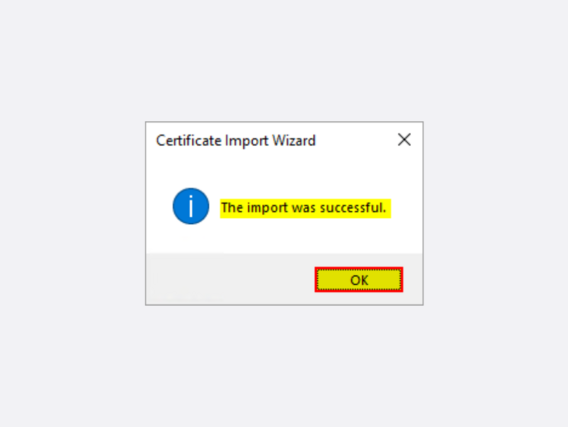The image size is (568, 427).
Task: Close the Certificate Import Wizard dialog
Action: pos(404,140)
